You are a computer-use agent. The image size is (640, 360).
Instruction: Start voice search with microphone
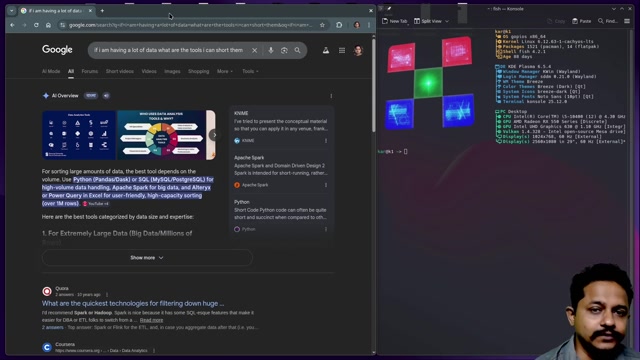tap(271, 50)
